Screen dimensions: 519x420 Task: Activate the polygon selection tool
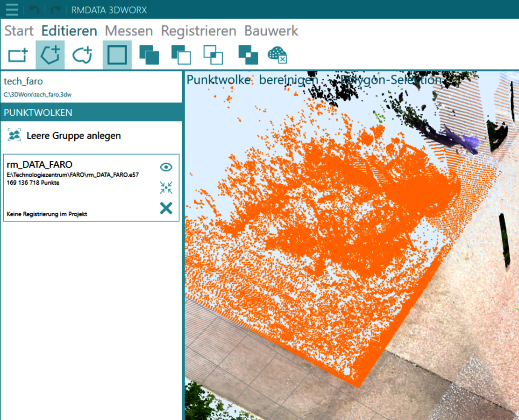click(50, 55)
